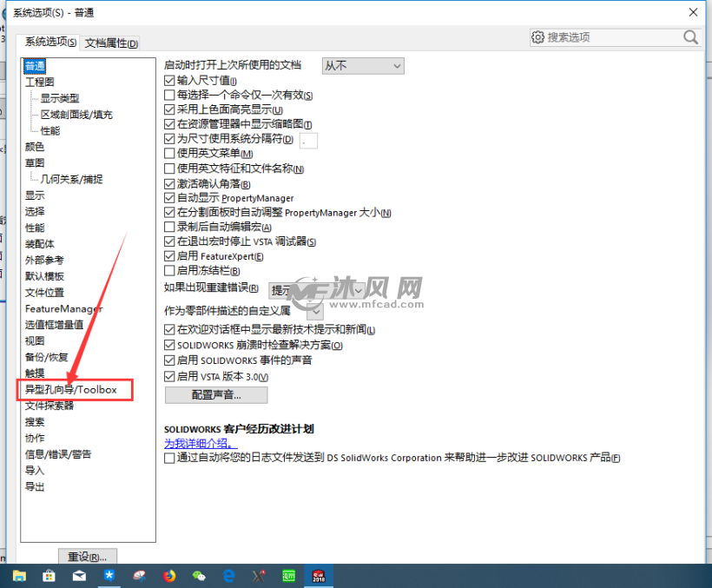Toggle 采用上色面高亮显示 checkbox
Image resolution: width=712 pixels, height=588 pixels.
click(169, 110)
